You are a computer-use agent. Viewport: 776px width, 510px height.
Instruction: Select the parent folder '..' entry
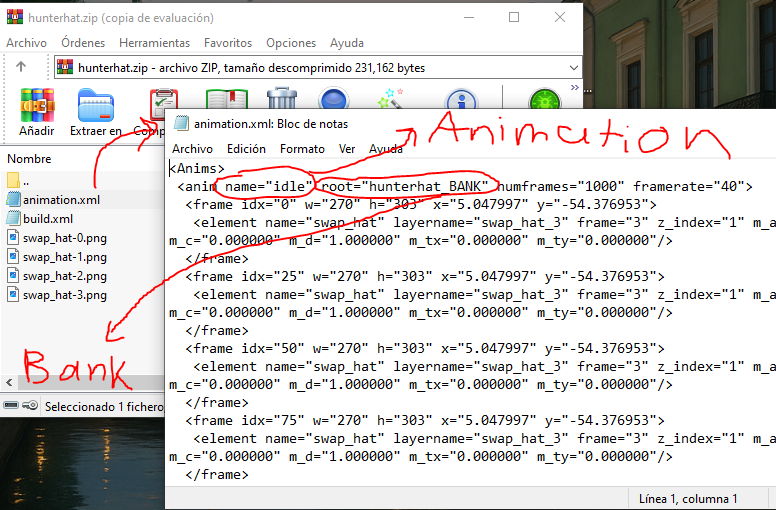tap(20, 181)
